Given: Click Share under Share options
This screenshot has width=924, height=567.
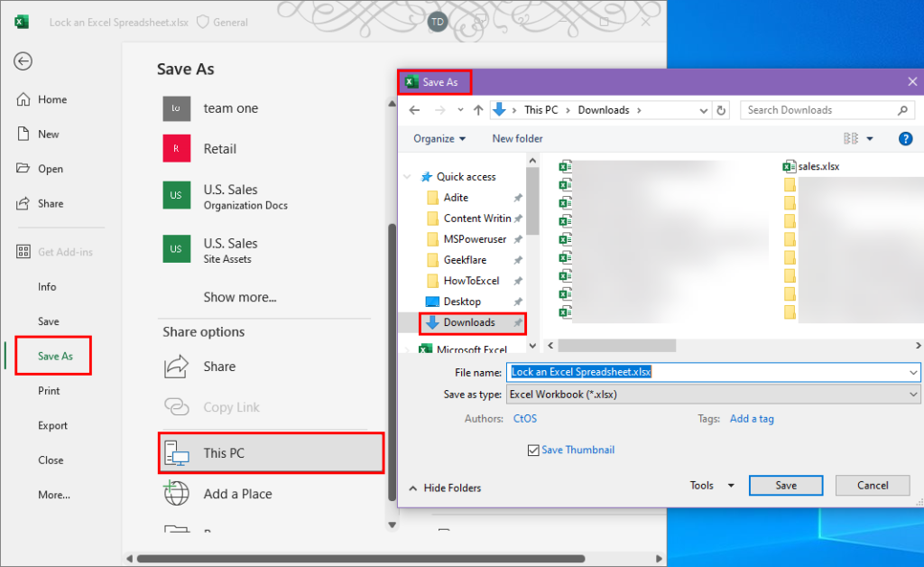Looking at the screenshot, I should (x=219, y=367).
